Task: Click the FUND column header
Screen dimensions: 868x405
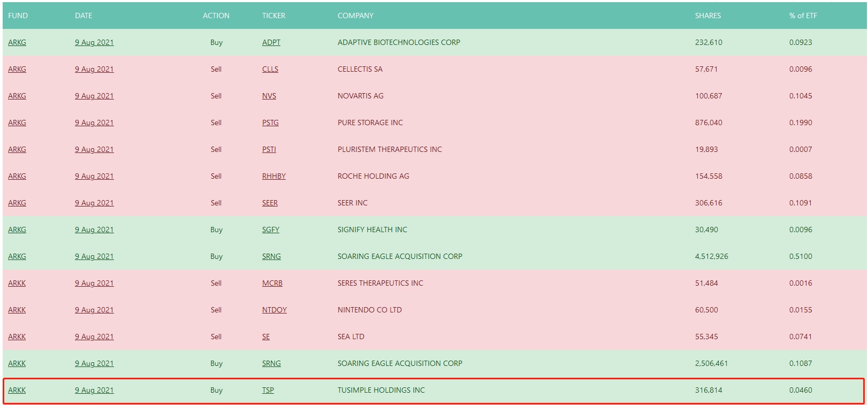Action: 18,16
